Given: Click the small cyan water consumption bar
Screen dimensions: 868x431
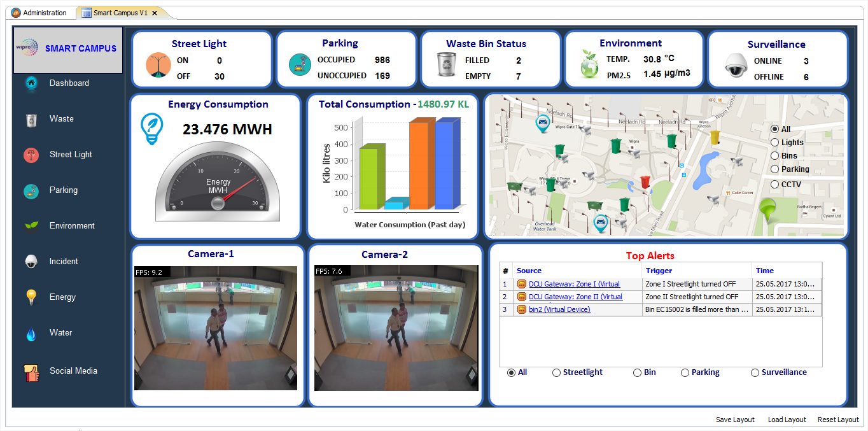Looking at the screenshot, I should point(396,204).
